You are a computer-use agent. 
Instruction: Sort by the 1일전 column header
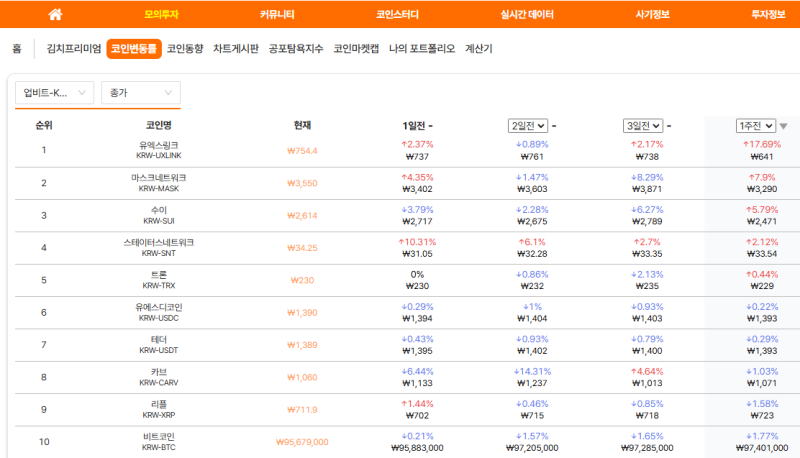417,125
